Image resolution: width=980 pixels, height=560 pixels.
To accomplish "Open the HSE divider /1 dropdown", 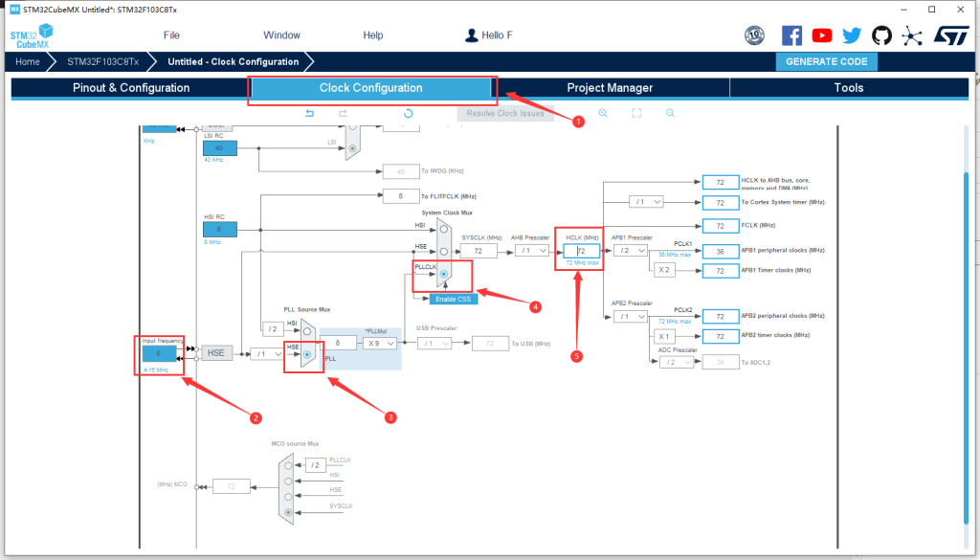I will click(x=267, y=354).
